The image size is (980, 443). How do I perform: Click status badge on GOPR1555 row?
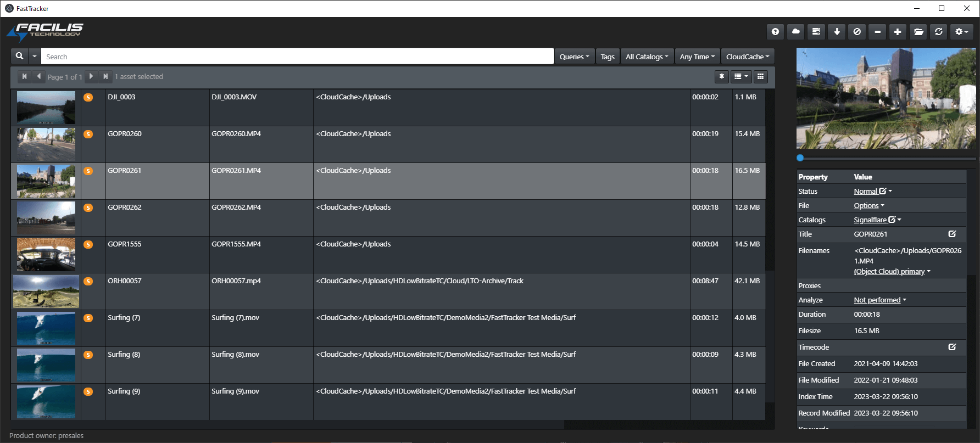pyautogui.click(x=88, y=244)
